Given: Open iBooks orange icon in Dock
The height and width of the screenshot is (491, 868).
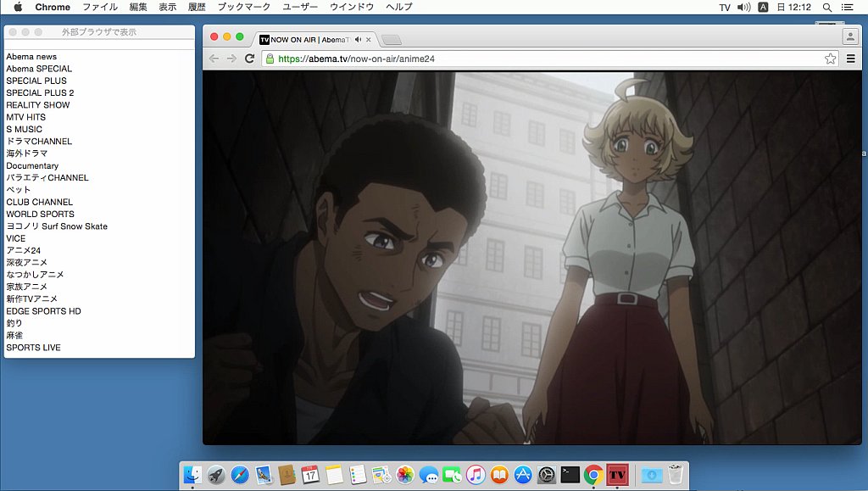Looking at the screenshot, I should tap(499, 475).
